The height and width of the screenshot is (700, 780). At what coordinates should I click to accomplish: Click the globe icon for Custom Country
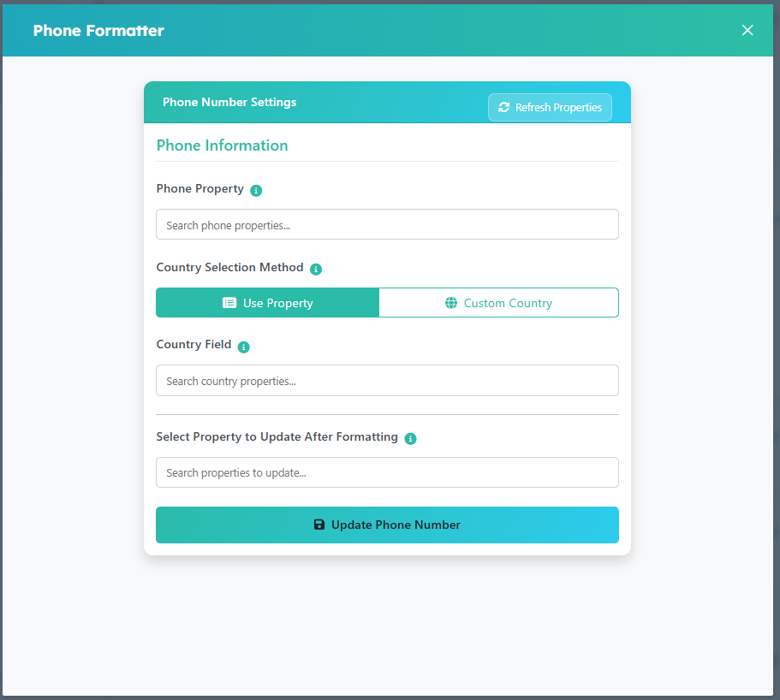pos(451,303)
